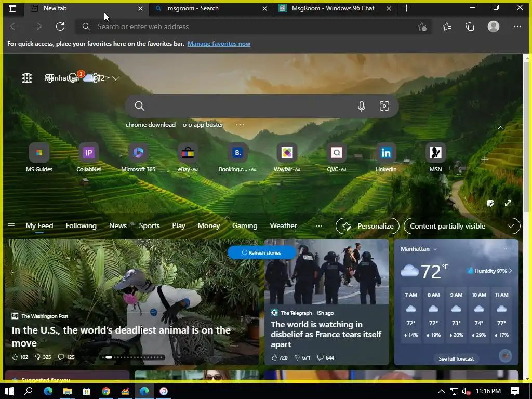The height and width of the screenshot is (399, 532).
Task: Click See full forecast button
Action: [456, 358]
